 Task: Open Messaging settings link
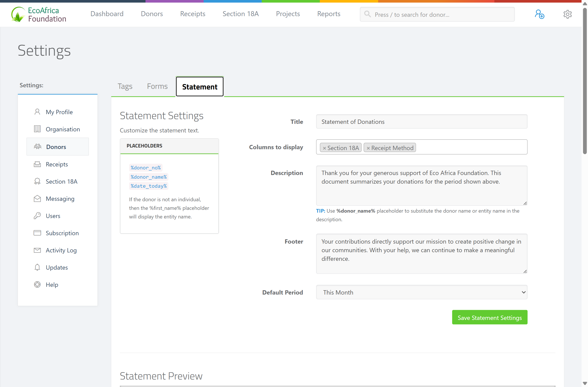point(60,199)
